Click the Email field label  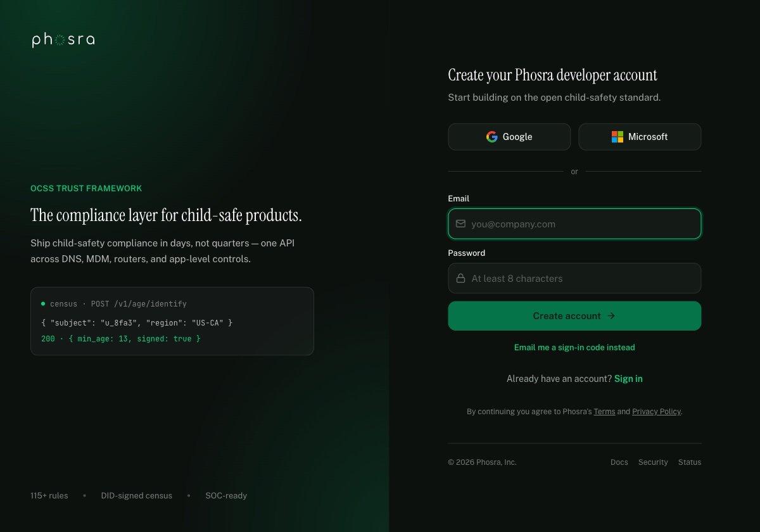pyautogui.click(x=459, y=199)
